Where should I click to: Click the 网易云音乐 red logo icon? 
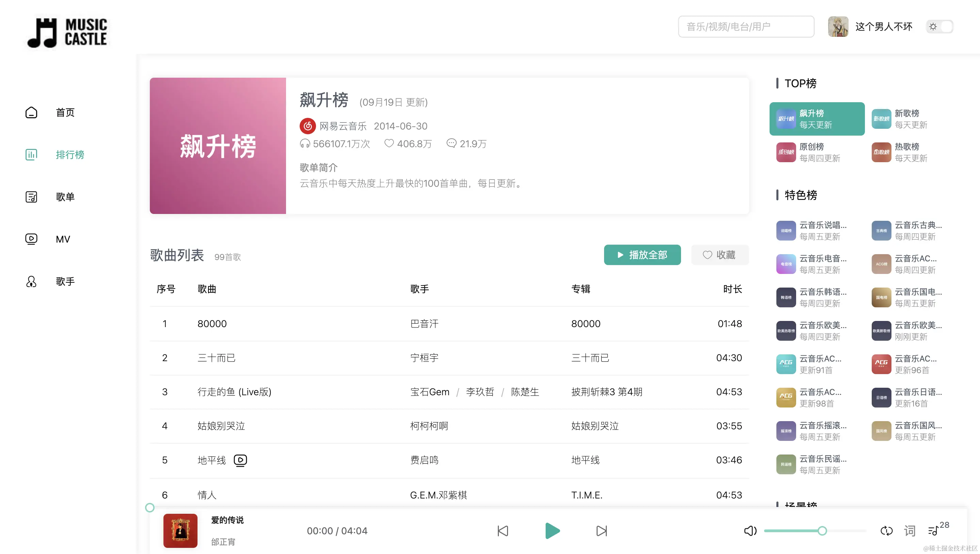pyautogui.click(x=307, y=126)
